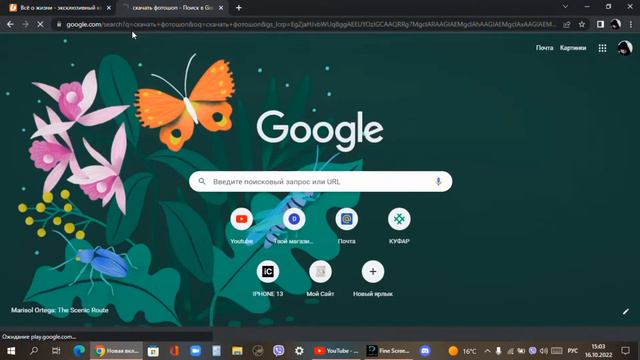This screenshot has width=640, height=360.
Task: Expand the tab search dropdown arrow
Action: (x=565, y=7)
